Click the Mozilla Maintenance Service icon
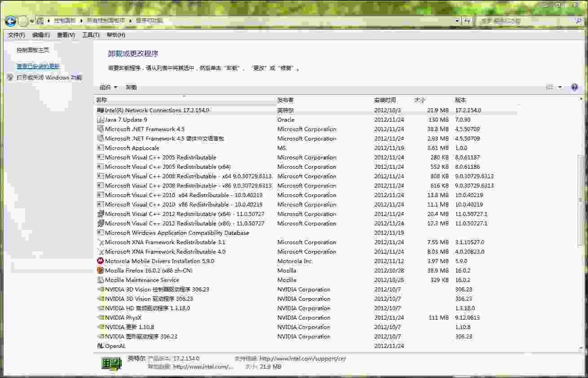The height and width of the screenshot is (378, 588). tap(101, 280)
